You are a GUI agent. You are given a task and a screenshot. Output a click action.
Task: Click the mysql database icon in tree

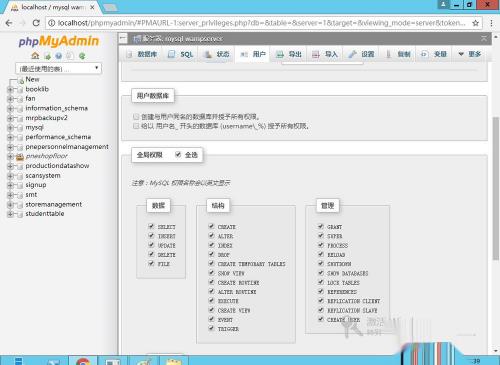(x=20, y=128)
